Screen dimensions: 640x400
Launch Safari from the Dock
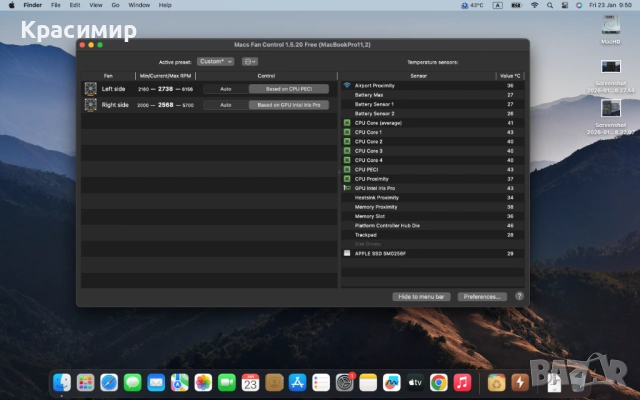(x=109, y=383)
